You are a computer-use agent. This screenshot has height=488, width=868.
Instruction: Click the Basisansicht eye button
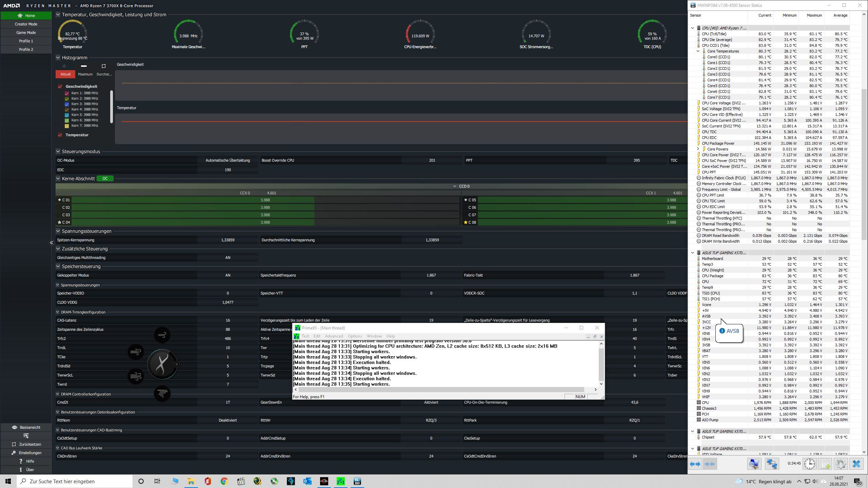[26, 427]
